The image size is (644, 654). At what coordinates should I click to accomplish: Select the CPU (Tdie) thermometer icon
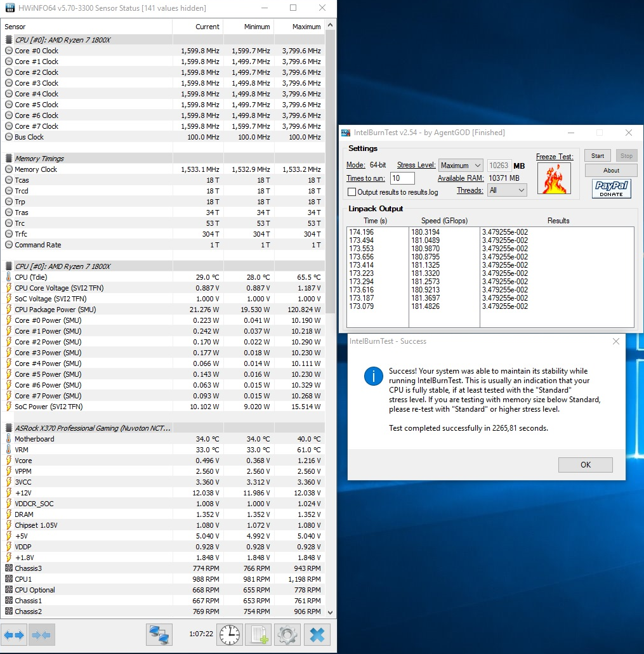pyautogui.click(x=9, y=277)
